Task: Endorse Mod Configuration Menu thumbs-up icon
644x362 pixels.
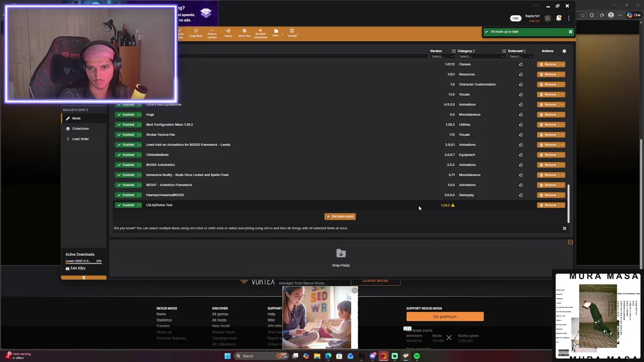Action: point(521,125)
